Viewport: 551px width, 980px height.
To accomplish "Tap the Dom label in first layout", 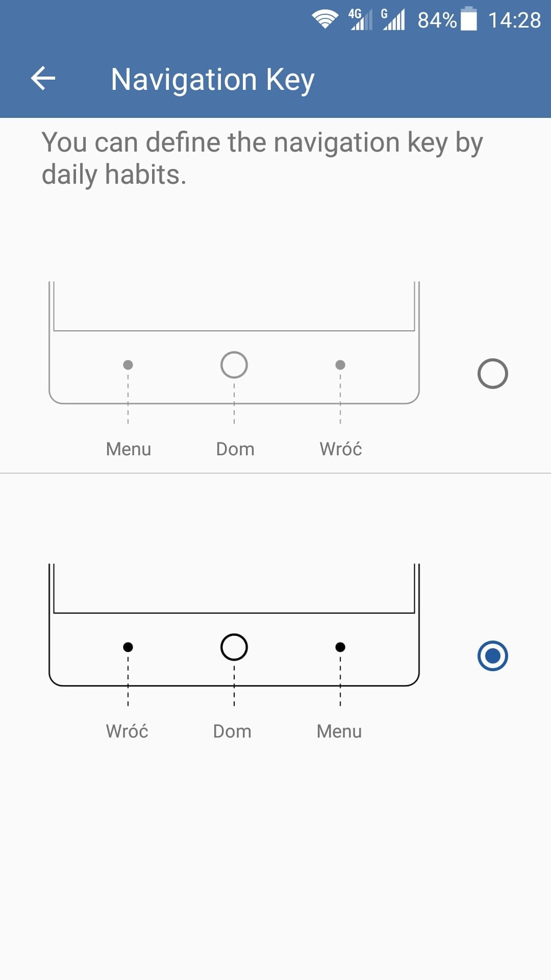I will click(235, 449).
